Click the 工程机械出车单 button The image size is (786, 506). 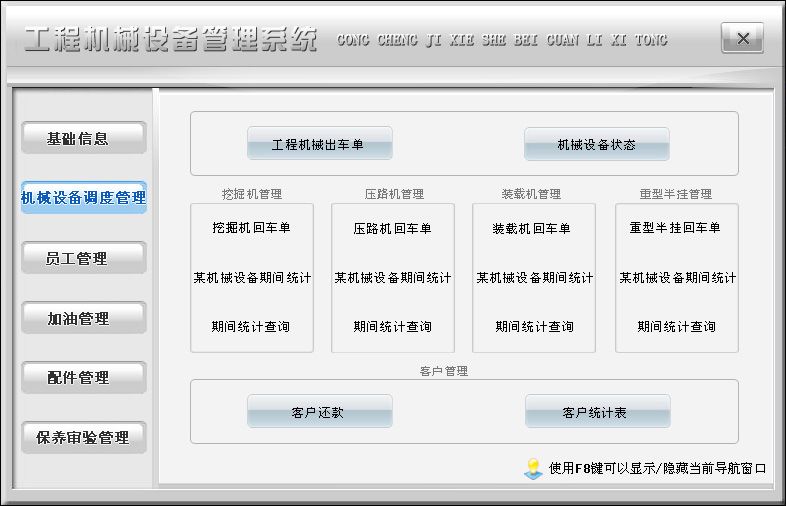point(319,144)
